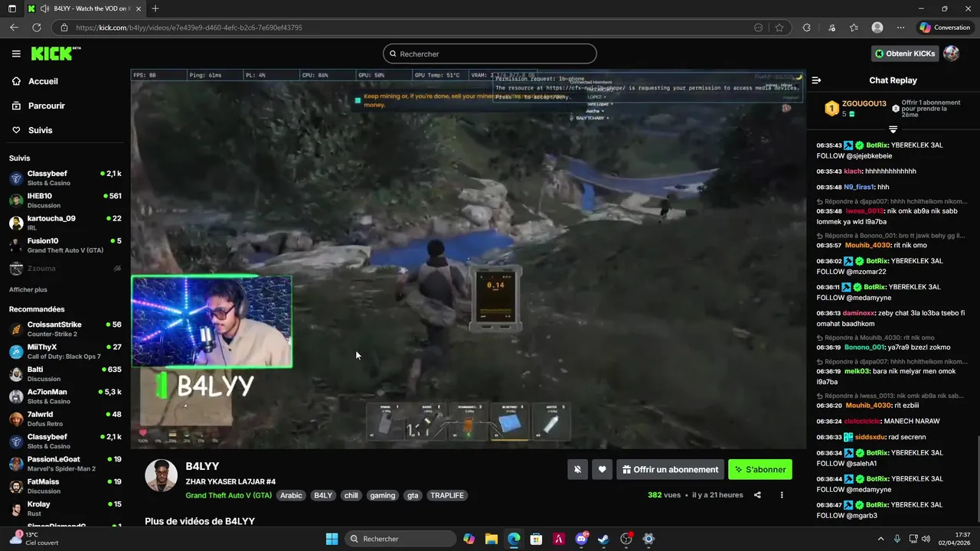
Task: Expand followed list with Afficher plus
Action: pyautogui.click(x=28, y=290)
